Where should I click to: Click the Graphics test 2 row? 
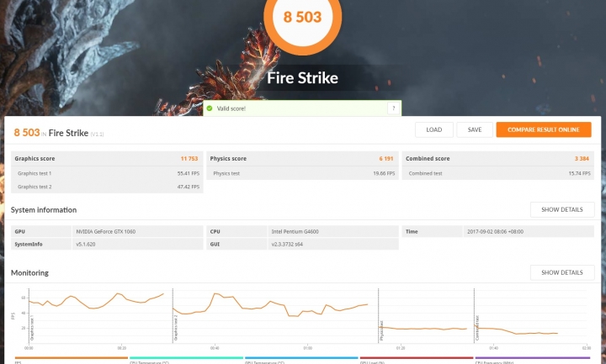[x=107, y=187]
